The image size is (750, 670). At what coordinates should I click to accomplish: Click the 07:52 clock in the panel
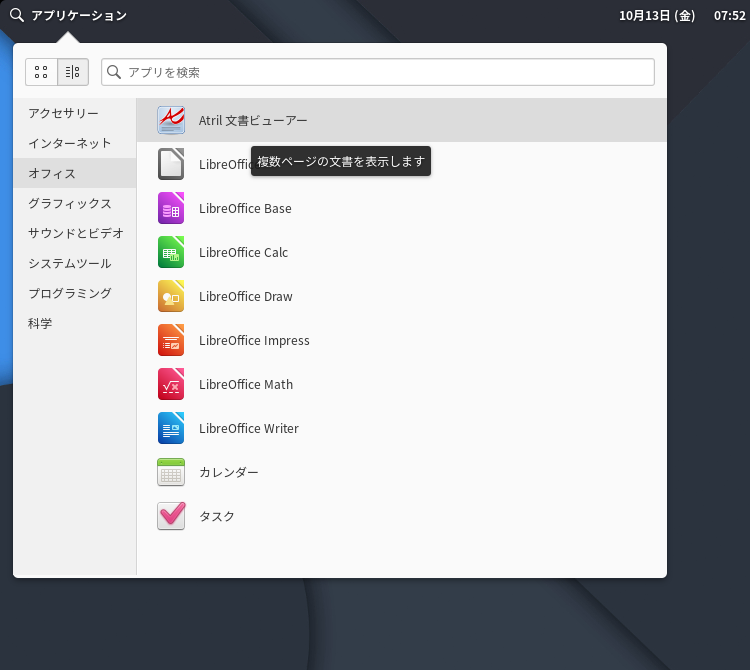pos(729,15)
